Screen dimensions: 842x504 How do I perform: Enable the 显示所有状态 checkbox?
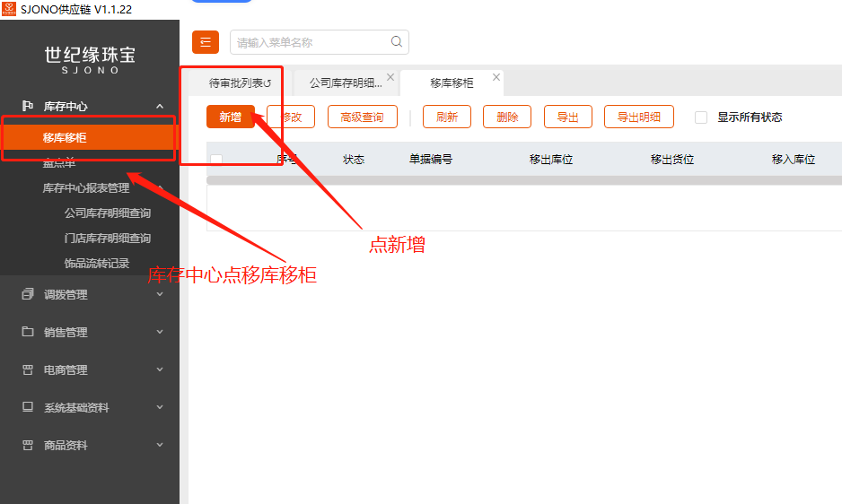tap(701, 117)
